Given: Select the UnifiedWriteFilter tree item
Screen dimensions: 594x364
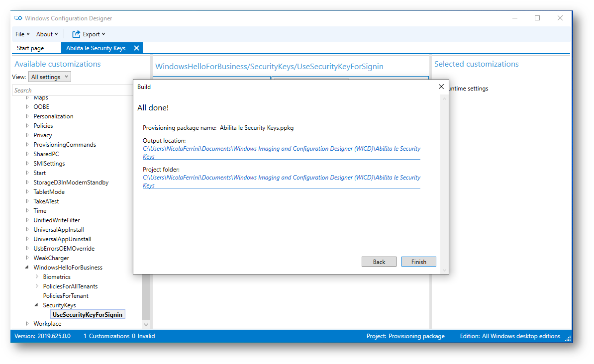Looking at the screenshot, I should pos(56,220).
